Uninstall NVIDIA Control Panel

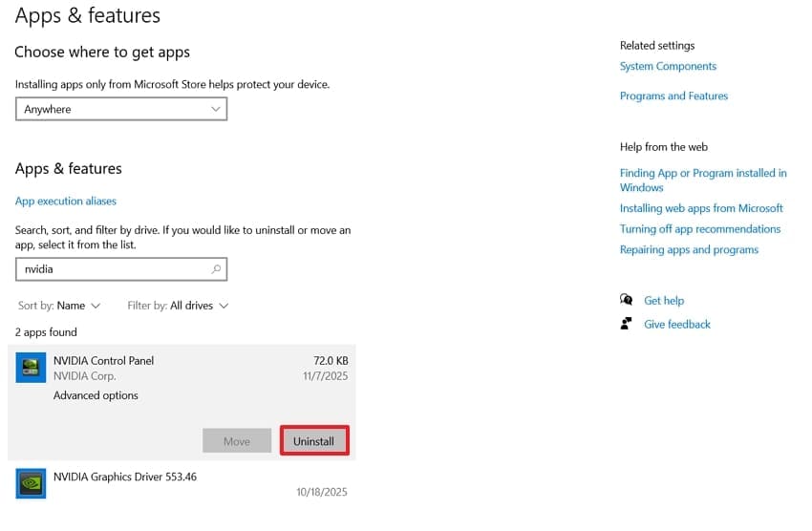pyautogui.click(x=314, y=441)
